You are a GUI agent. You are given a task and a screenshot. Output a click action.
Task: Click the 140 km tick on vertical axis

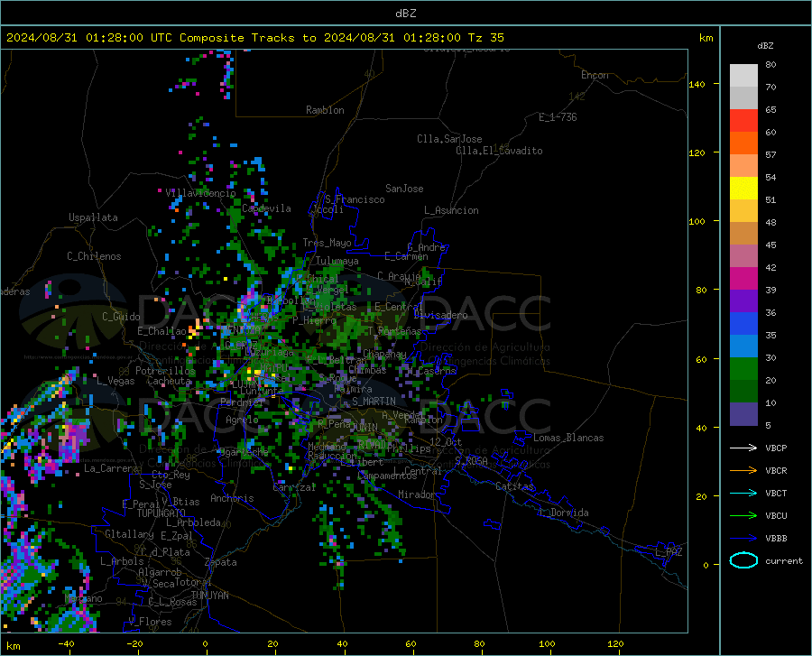click(x=697, y=84)
